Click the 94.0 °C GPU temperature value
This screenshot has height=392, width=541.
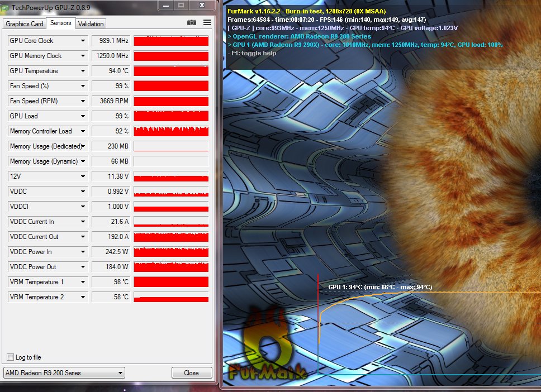111,71
